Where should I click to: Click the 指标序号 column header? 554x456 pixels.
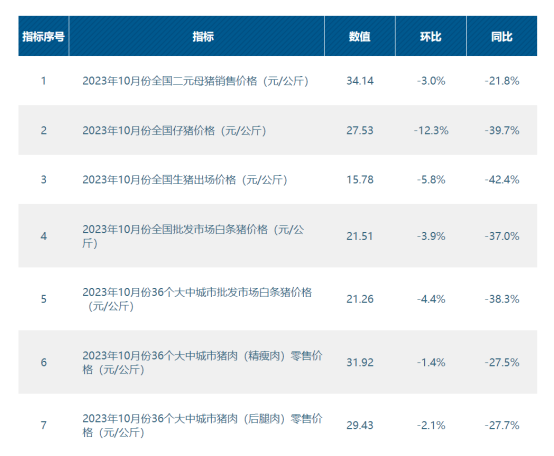coord(43,36)
